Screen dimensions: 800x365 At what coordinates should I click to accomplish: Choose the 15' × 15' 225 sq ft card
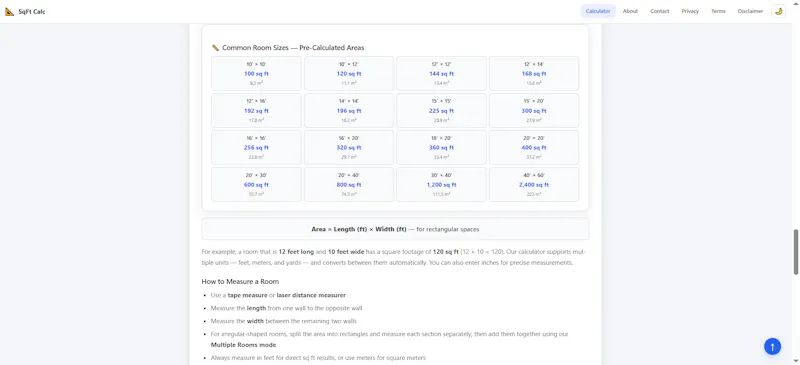[441, 110]
